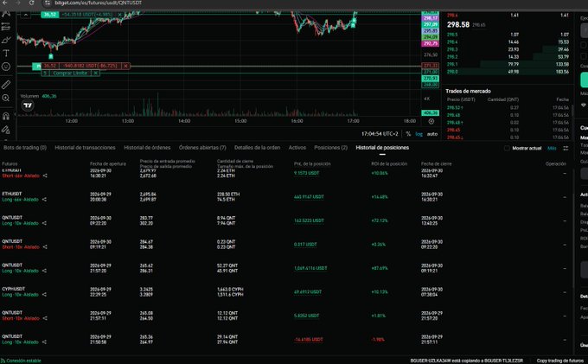Collapse the chart indicator legend chevron
The height and width of the screenshot is (364, 588).
(25, 15)
